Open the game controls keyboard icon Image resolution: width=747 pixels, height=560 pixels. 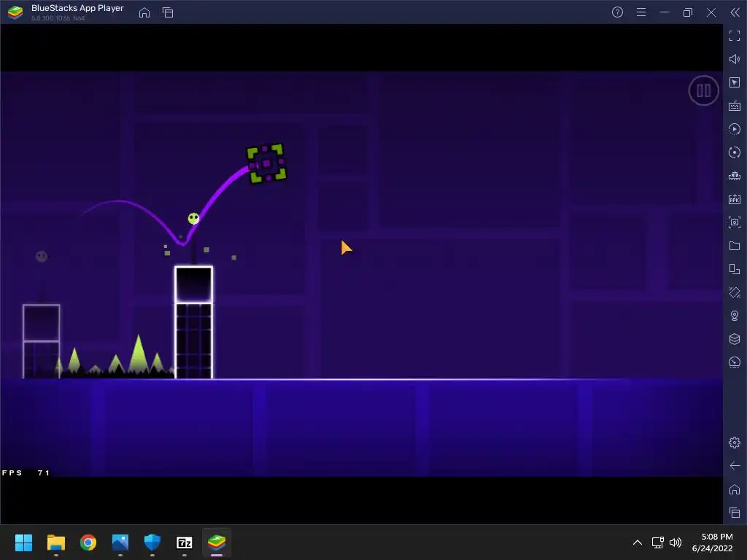point(735,106)
